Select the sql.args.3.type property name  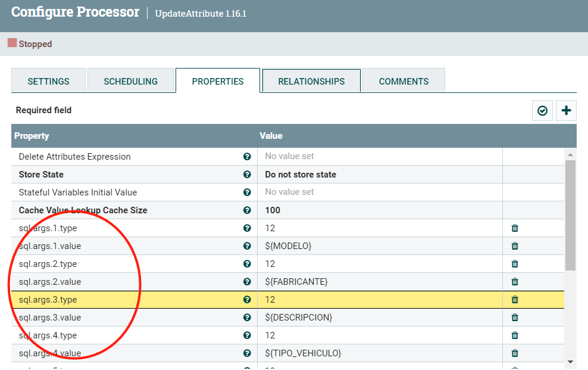(48, 300)
